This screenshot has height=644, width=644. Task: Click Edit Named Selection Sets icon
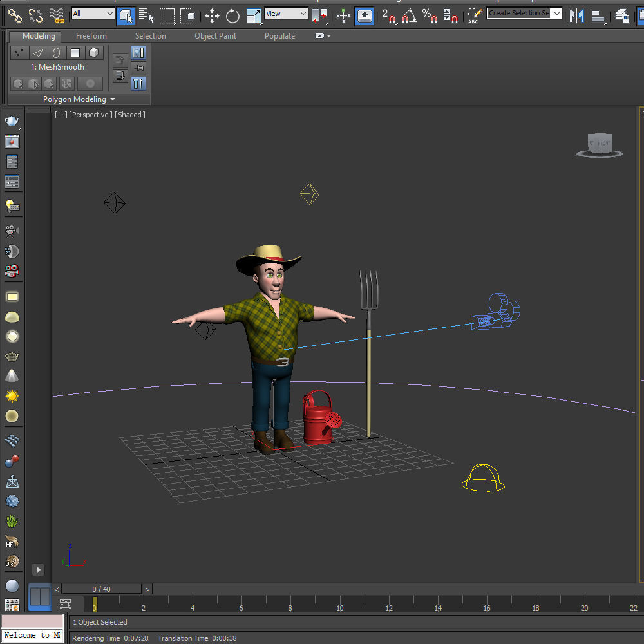click(x=475, y=16)
